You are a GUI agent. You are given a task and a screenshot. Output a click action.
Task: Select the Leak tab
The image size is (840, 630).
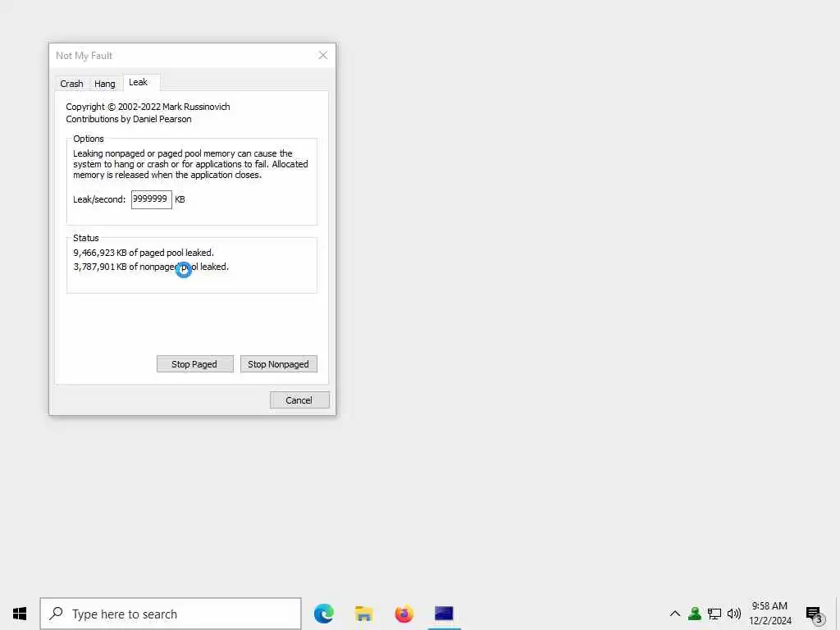(138, 82)
